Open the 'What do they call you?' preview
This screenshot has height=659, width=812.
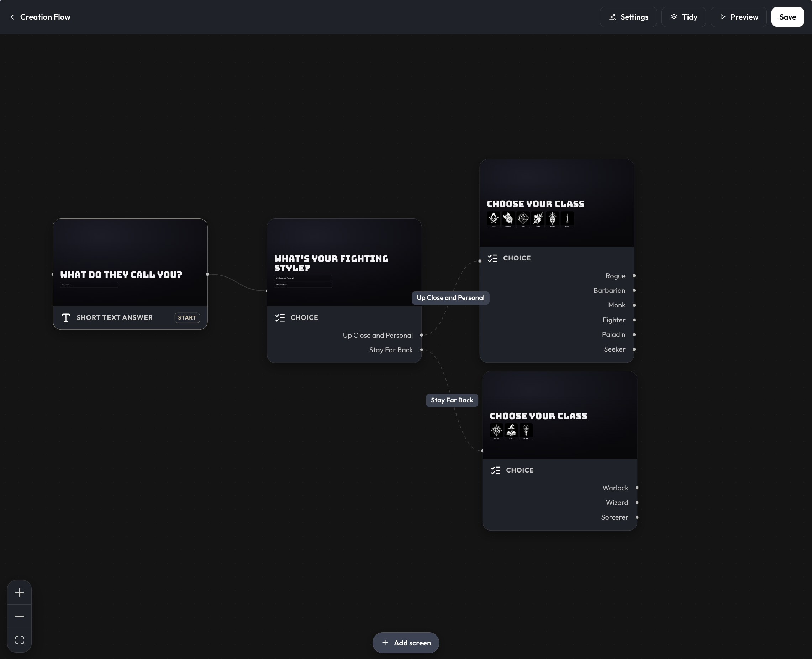point(130,263)
